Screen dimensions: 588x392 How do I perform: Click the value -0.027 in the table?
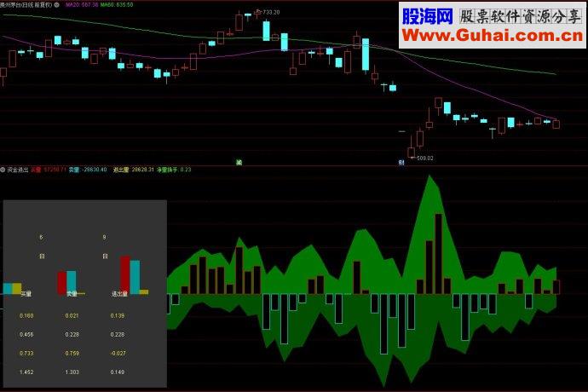pos(118,354)
